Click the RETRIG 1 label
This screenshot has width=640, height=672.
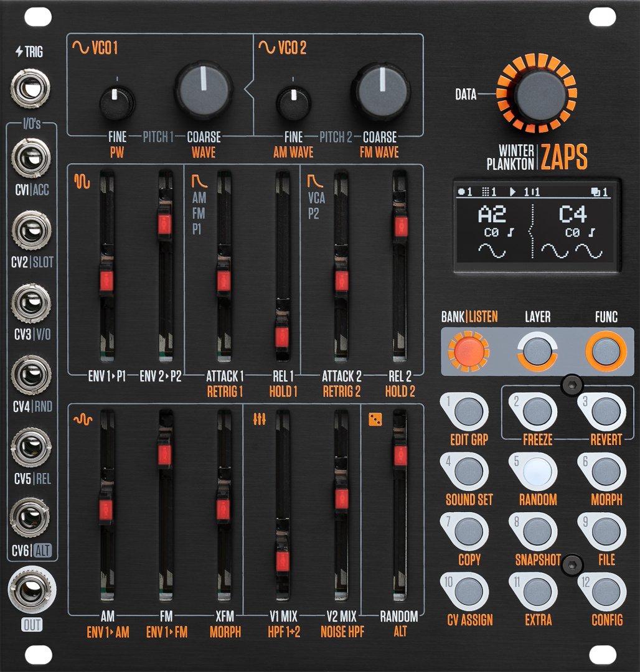pyautogui.click(x=225, y=391)
